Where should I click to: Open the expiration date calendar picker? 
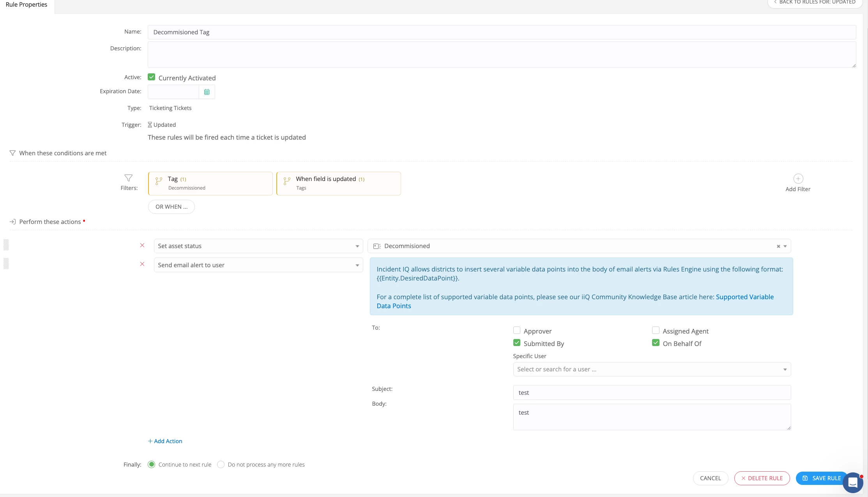[207, 92]
